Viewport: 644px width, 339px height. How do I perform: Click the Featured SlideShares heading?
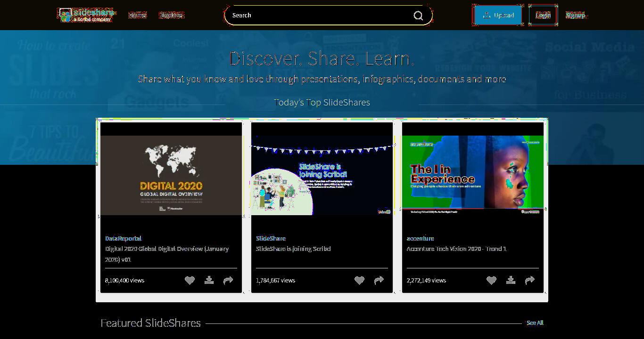pos(150,323)
